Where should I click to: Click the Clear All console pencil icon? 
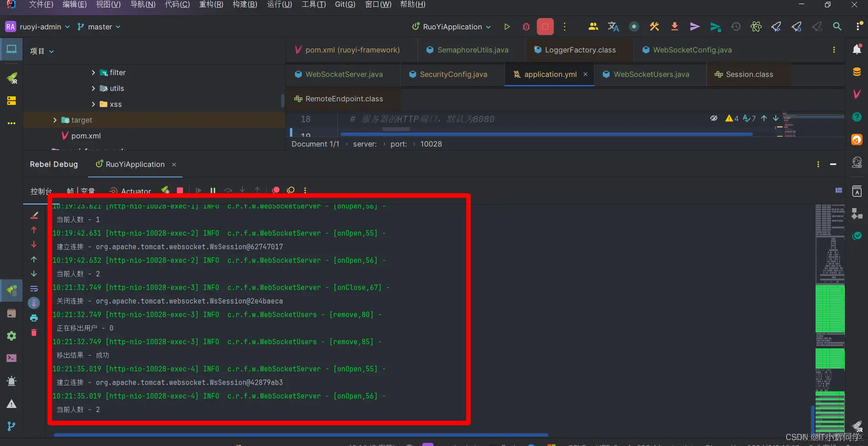[x=34, y=215]
